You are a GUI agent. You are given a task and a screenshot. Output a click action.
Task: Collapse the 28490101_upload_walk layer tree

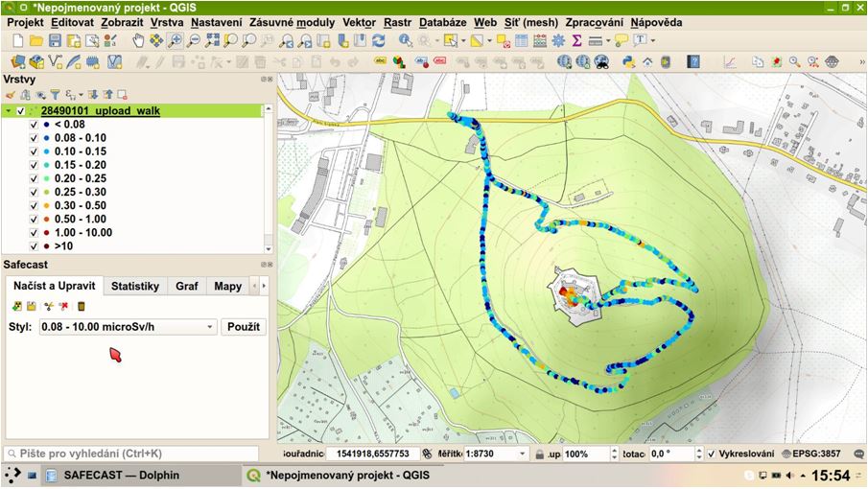tap(9, 111)
